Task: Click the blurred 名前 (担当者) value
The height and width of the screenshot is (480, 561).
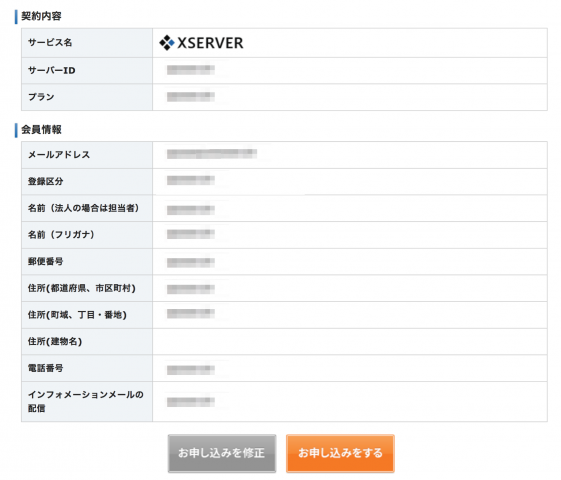Action: pos(191,210)
